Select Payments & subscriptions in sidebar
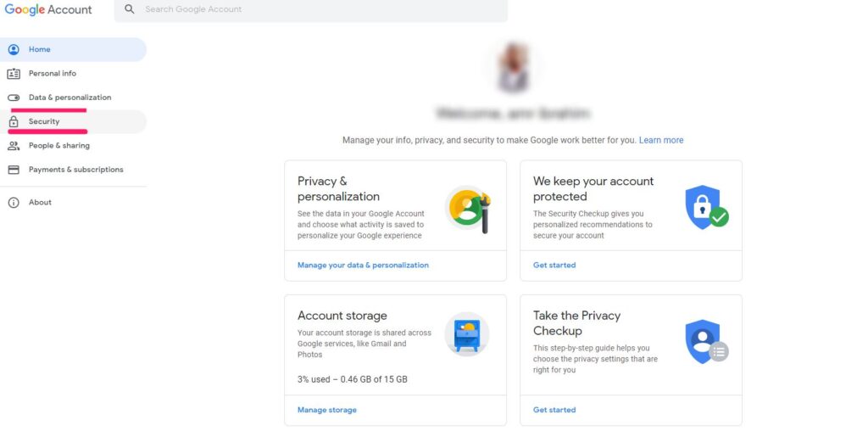Image resolution: width=868 pixels, height=431 pixels. click(x=75, y=170)
